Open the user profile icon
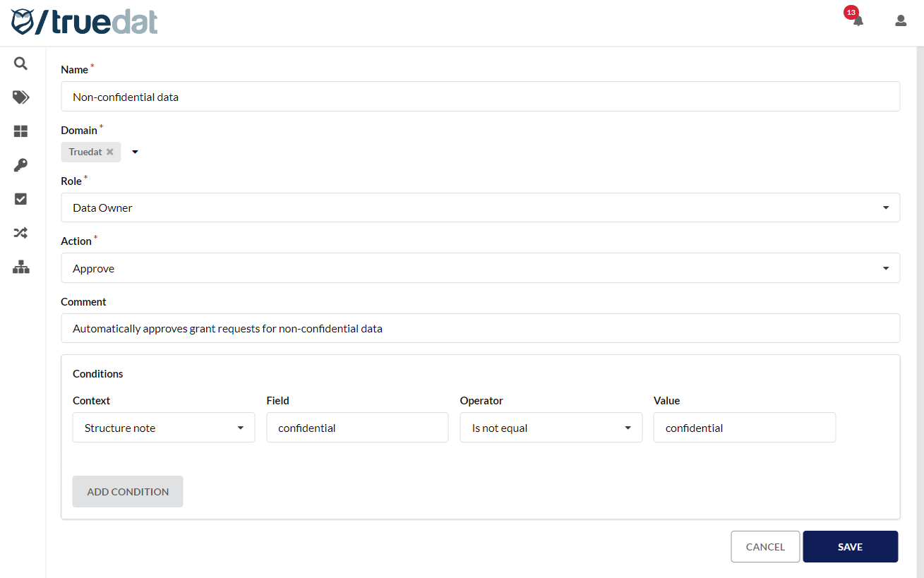The image size is (924, 578). pos(900,20)
